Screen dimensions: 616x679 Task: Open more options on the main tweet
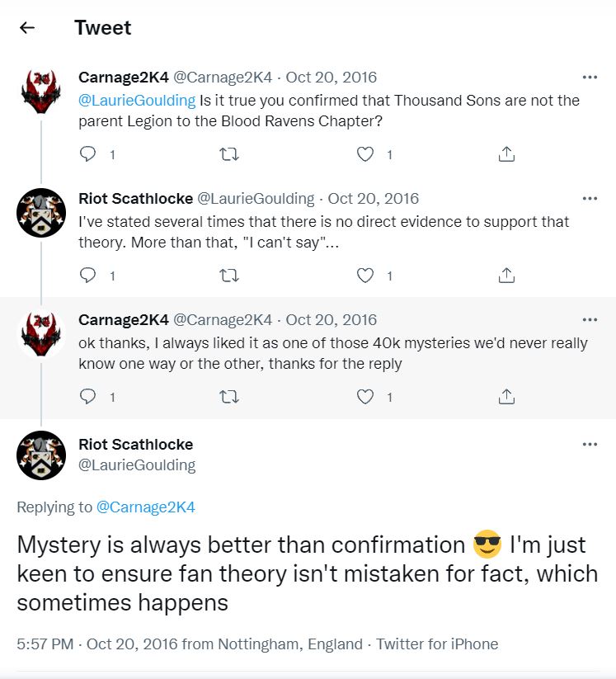[590, 444]
